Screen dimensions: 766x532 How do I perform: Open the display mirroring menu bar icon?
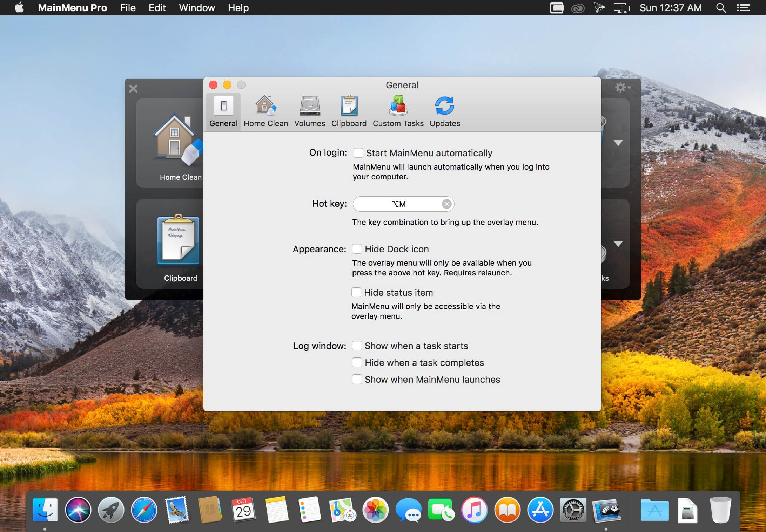coord(621,8)
